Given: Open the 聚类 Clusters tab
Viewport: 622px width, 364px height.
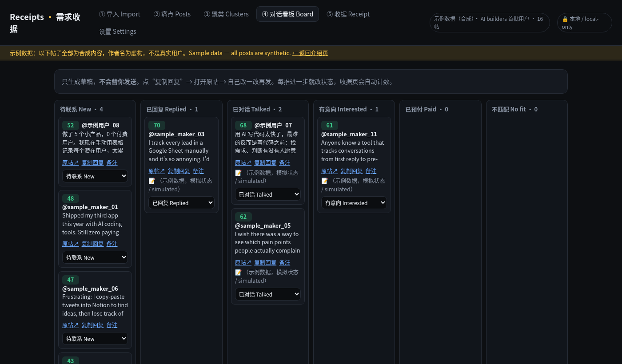Looking at the screenshot, I should [x=226, y=14].
